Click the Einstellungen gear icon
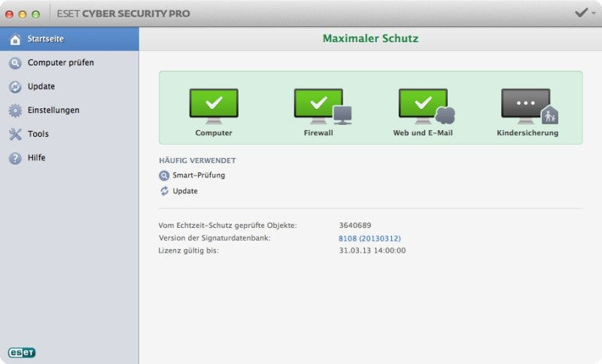Viewport: 602px width, 364px height. pyautogui.click(x=15, y=111)
